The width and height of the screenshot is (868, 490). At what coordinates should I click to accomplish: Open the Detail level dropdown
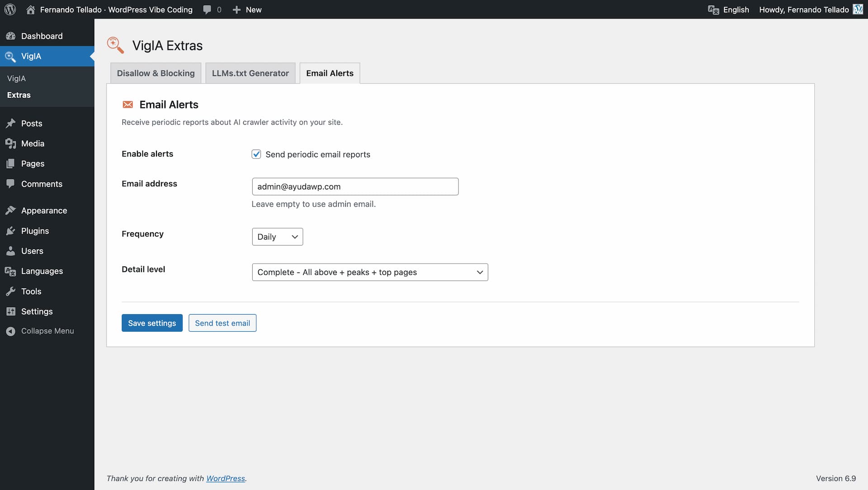tap(370, 272)
